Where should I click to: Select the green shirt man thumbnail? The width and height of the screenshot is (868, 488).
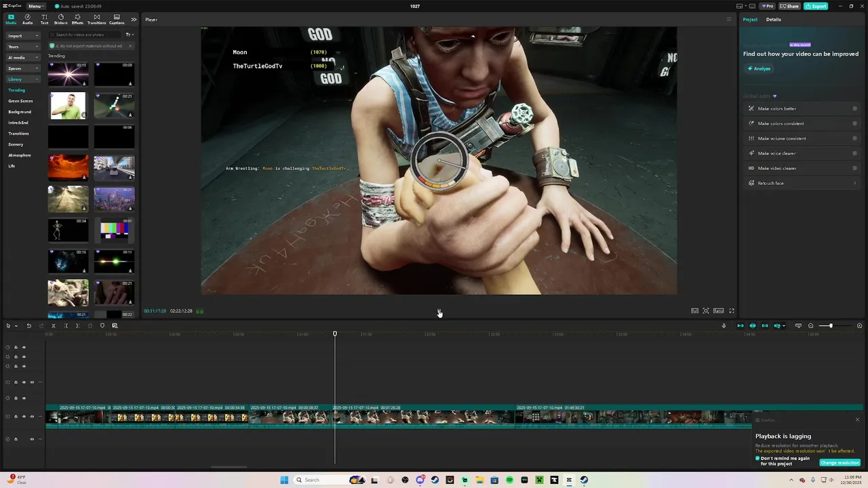coord(68,106)
